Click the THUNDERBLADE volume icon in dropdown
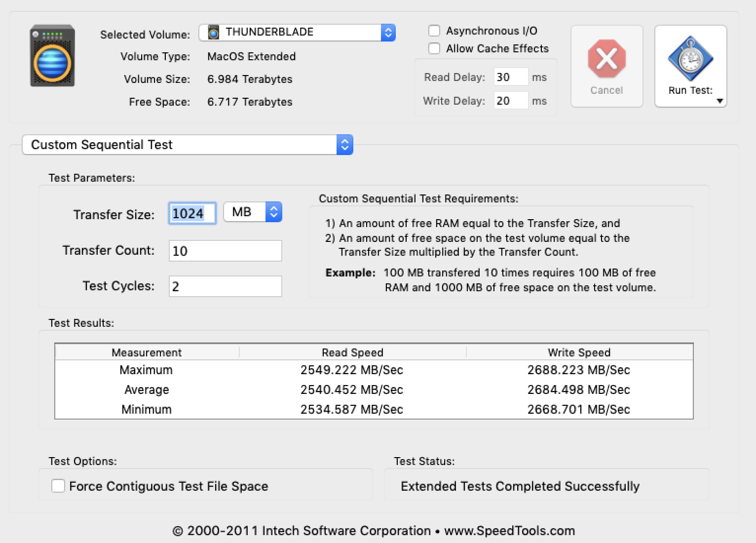 214,33
